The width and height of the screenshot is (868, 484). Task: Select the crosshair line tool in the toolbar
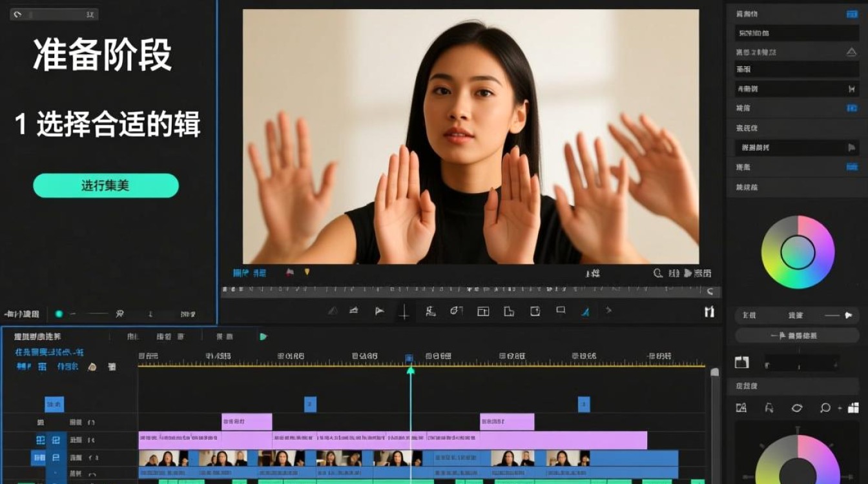coord(404,312)
